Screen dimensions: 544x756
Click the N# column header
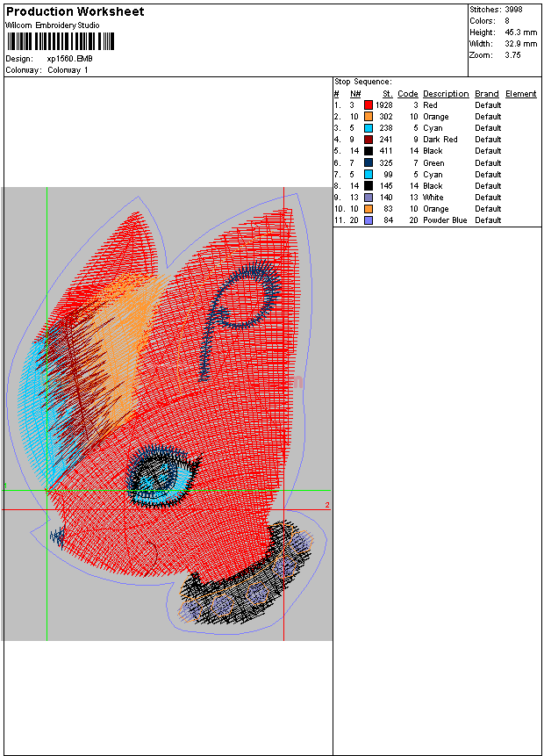click(355, 94)
